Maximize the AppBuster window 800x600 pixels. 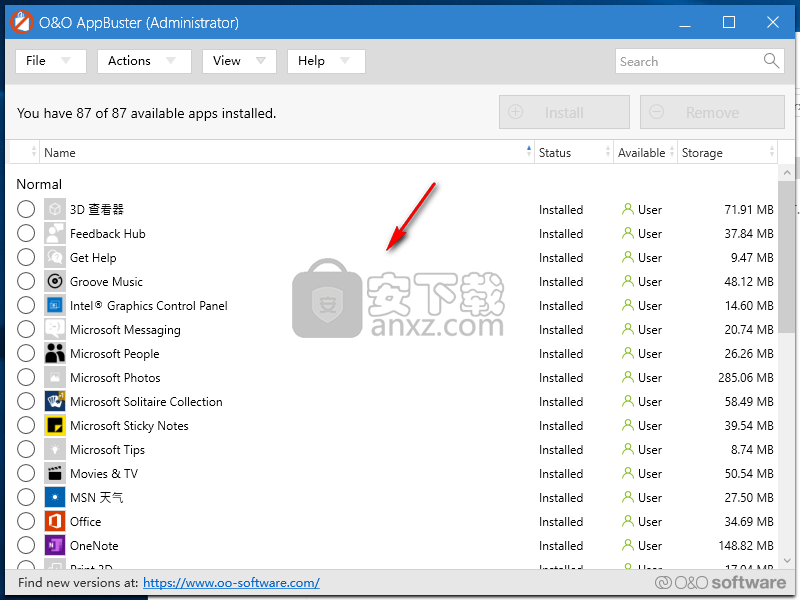[x=729, y=22]
